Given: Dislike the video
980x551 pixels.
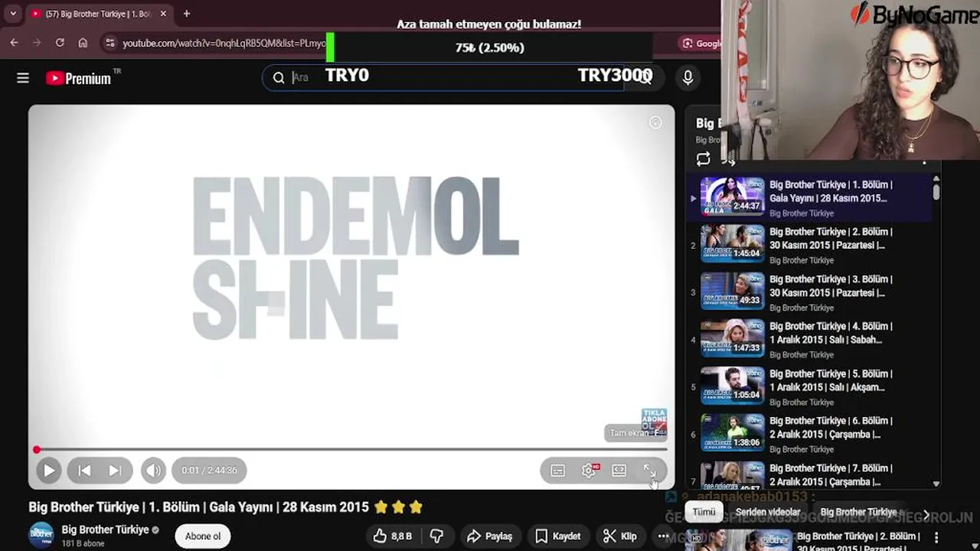Looking at the screenshot, I should click(437, 536).
